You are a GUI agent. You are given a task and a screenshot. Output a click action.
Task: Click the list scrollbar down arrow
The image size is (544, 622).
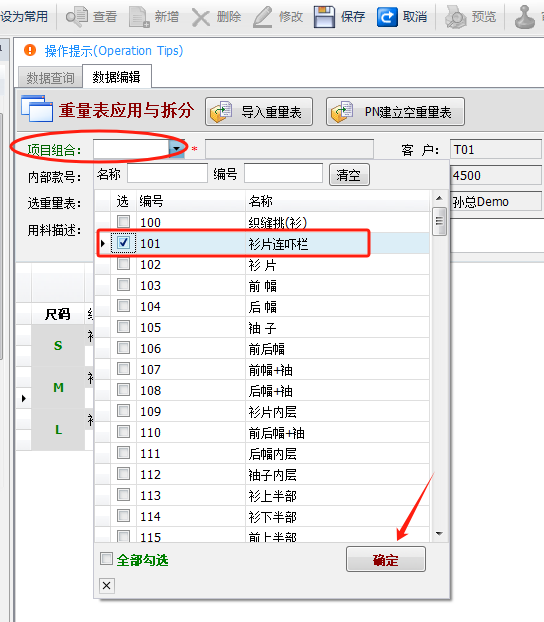439,534
